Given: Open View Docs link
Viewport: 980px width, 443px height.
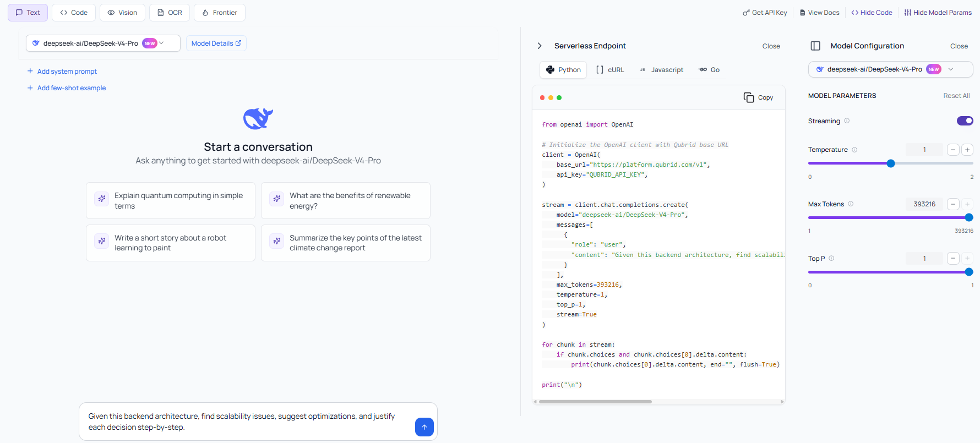Looking at the screenshot, I should pyautogui.click(x=820, y=13).
